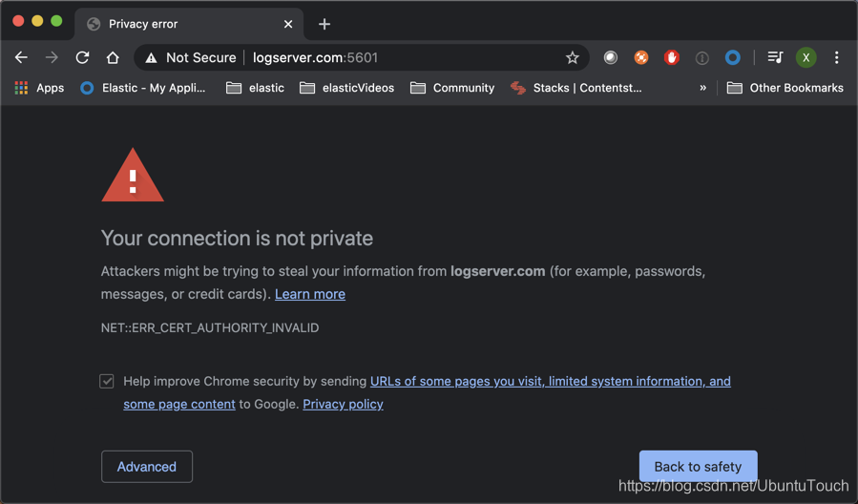
Task: Open the media control playlist icon
Action: coord(775,57)
